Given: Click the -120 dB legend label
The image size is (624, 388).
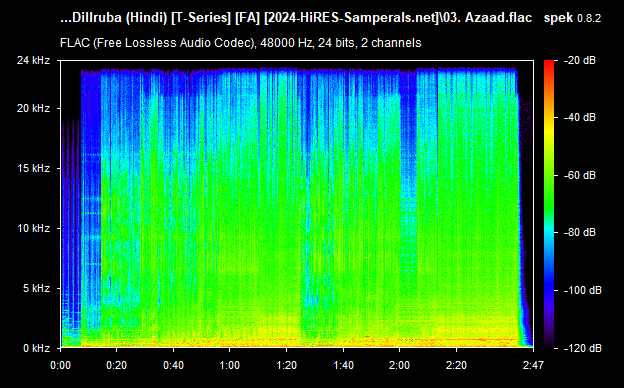Looking at the screenshot, I should tap(583, 348).
